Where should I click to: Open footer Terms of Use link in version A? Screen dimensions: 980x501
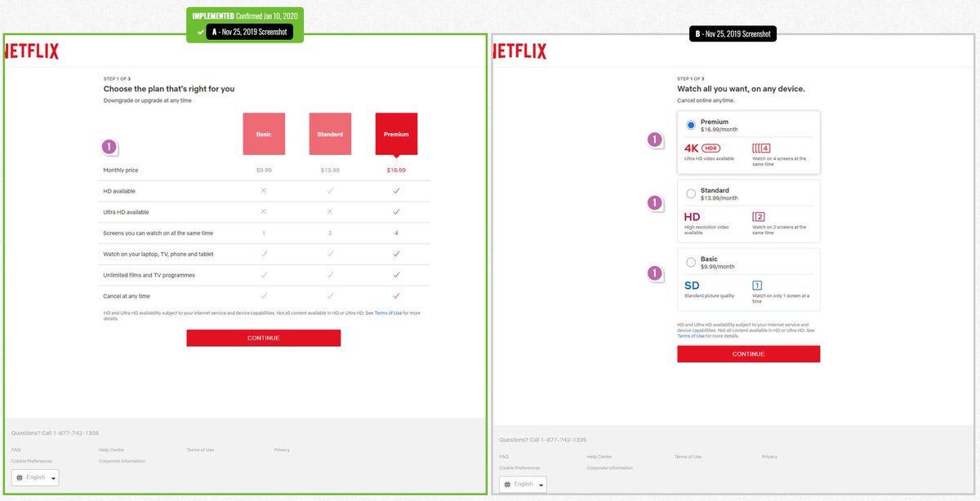tap(200, 450)
